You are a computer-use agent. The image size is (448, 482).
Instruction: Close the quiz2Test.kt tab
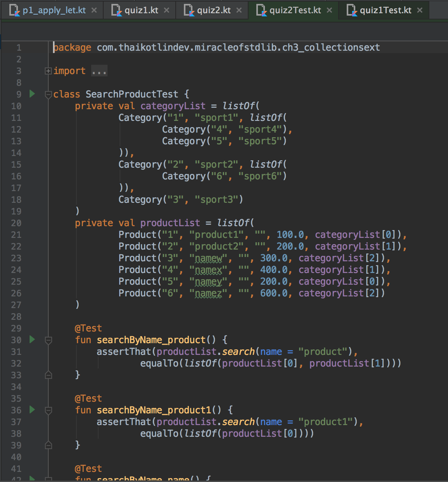tap(329, 10)
